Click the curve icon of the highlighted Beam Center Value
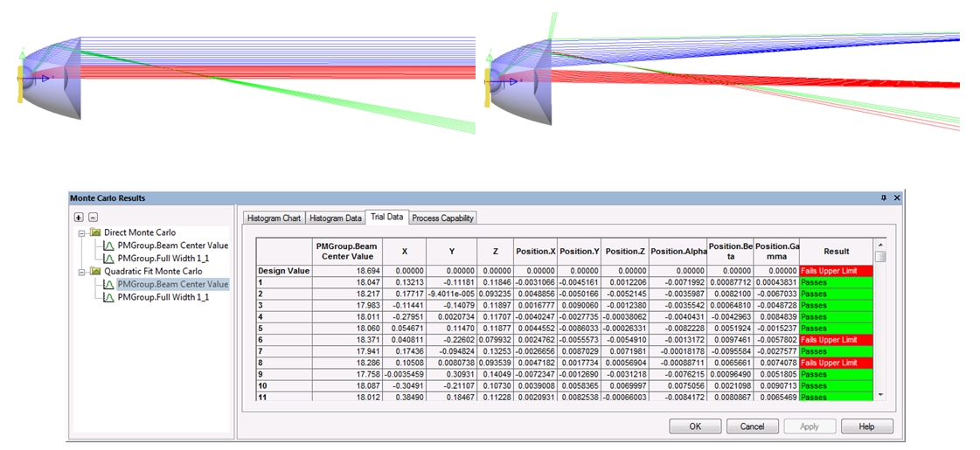980x450 pixels. [108, 284]
